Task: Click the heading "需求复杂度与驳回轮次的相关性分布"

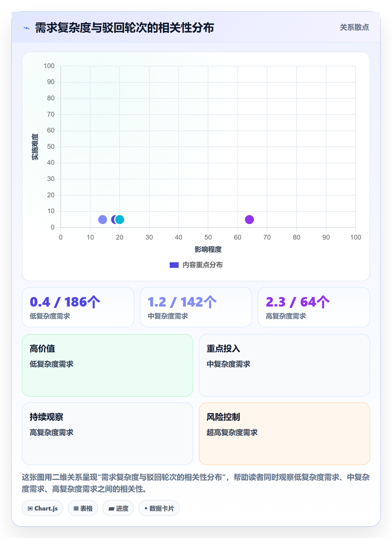Action: coord(125,28)
